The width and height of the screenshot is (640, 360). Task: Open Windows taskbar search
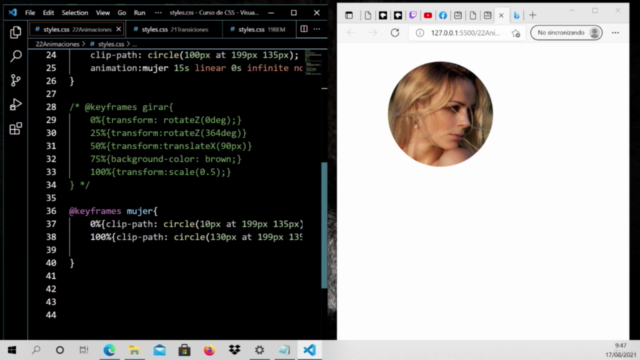click(x=36, y=350)
